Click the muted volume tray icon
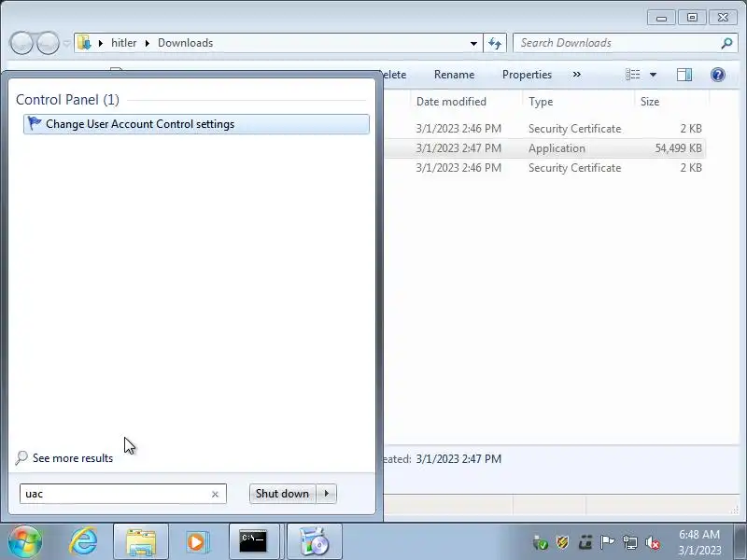The width and height of the screenshot is (747, 560). pos(653,542)
